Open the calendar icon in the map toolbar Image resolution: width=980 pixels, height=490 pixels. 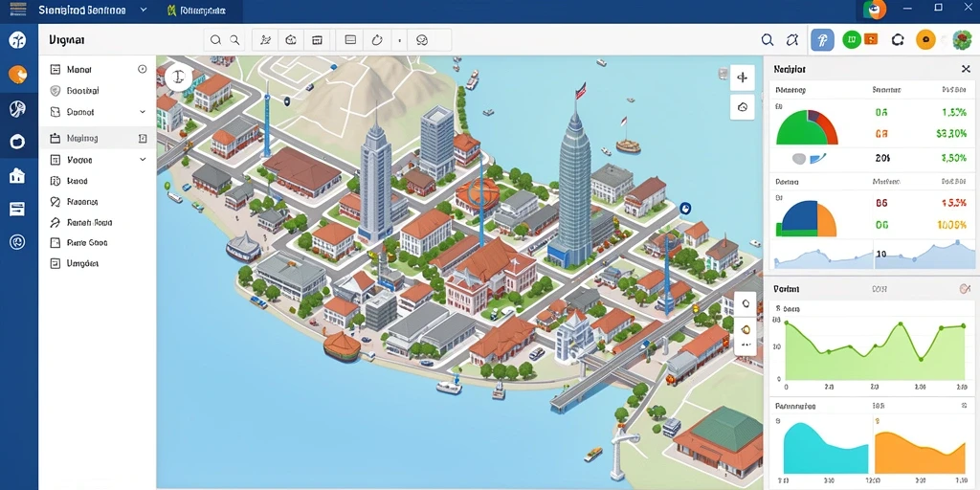coord(317,40)
